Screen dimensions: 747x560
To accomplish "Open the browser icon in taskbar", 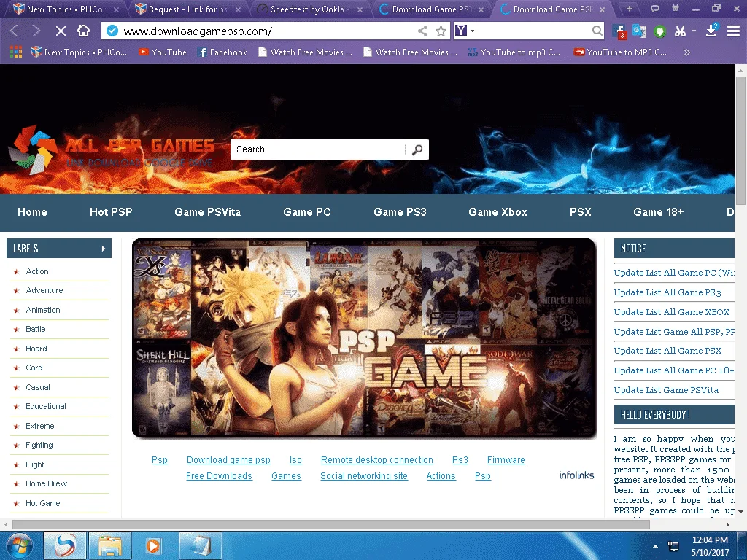I will coord(65,545).
